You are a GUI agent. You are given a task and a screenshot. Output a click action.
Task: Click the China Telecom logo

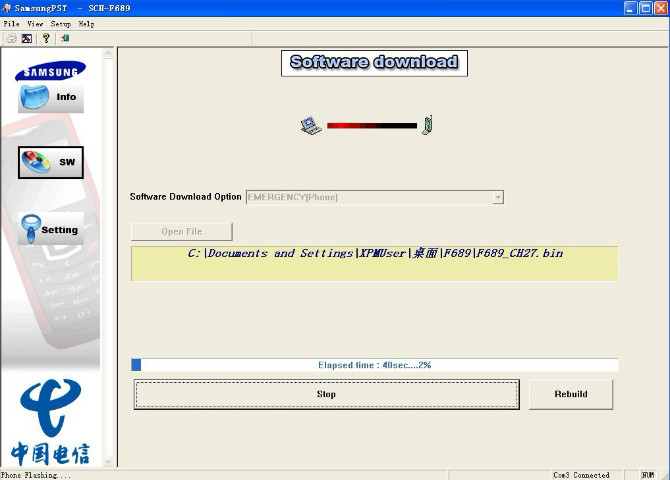(50, 422)
